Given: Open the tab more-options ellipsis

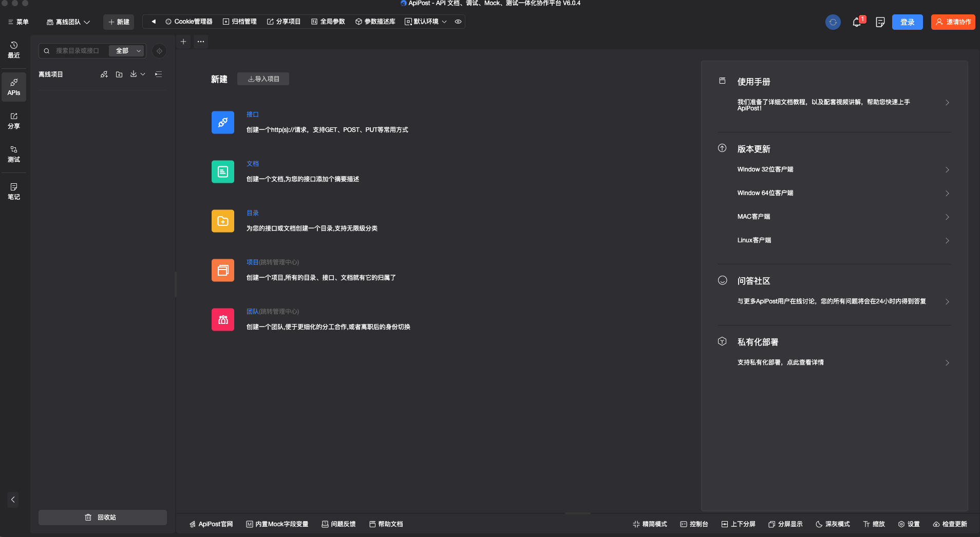Looking at the screenshot, I should pos(201,42).
